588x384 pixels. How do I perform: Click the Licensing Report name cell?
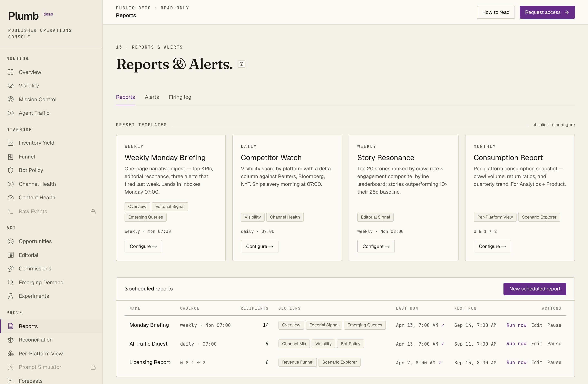pyautogui.click(x=150, y=362)
